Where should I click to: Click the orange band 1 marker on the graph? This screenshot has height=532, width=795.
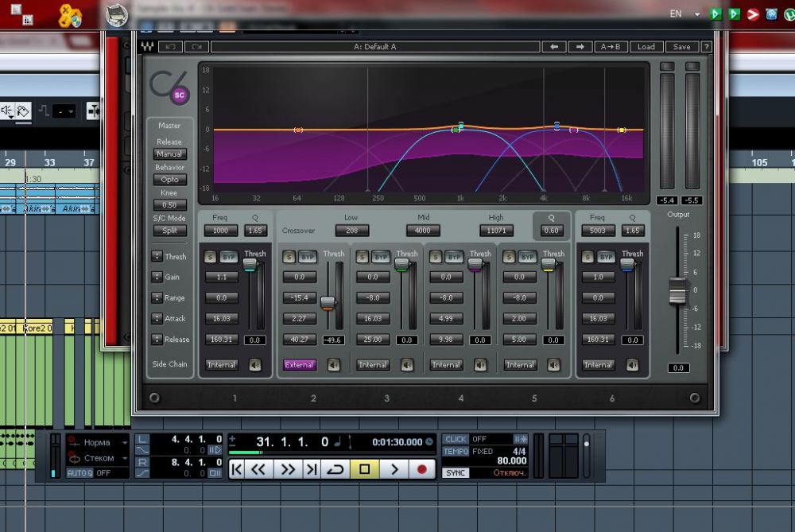tap(299, 130)
